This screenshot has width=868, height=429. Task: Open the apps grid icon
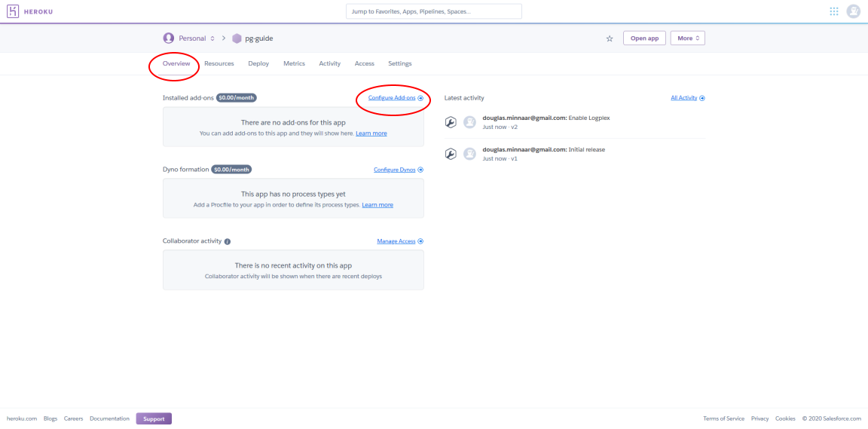(834, 11)
